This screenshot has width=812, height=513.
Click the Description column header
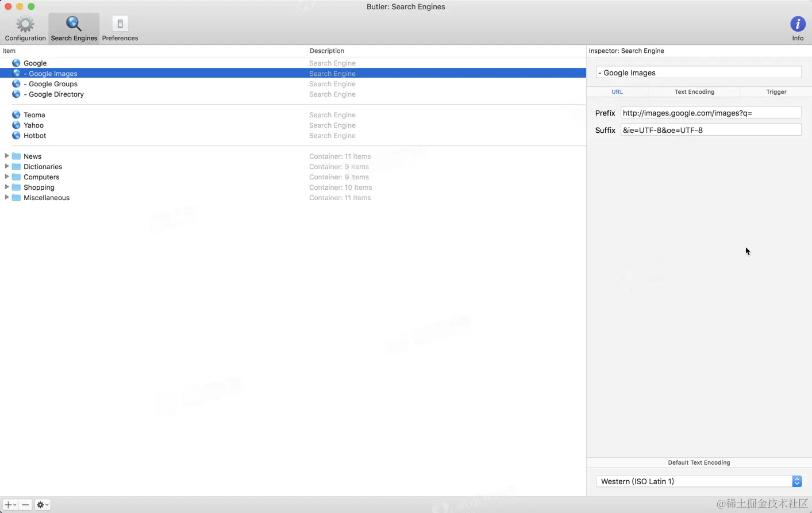click(x=447, y=51)
